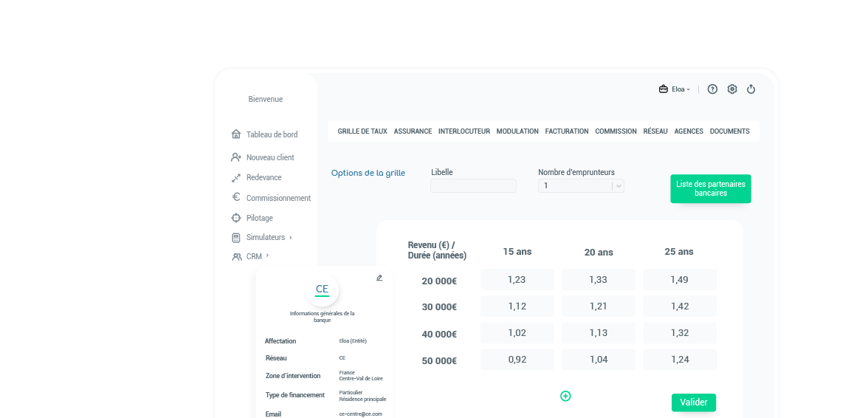
Task: Open the FACTURATION tab
Action: tap(567, 131)
